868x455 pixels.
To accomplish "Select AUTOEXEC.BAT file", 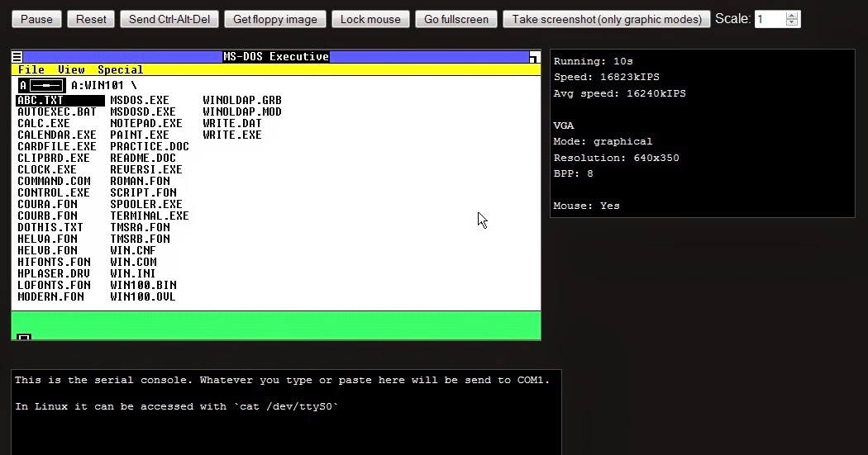I will pos(56,111).
